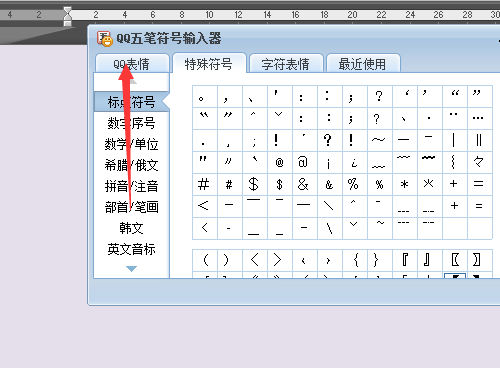500x368 pixels.
Task: Insert the 『 white corner bracket
Action: [x=405, y=260]
